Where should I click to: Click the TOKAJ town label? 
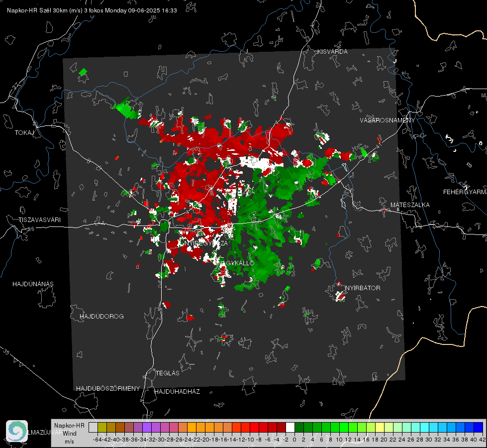pyautogui.click(x=24, y=133)
